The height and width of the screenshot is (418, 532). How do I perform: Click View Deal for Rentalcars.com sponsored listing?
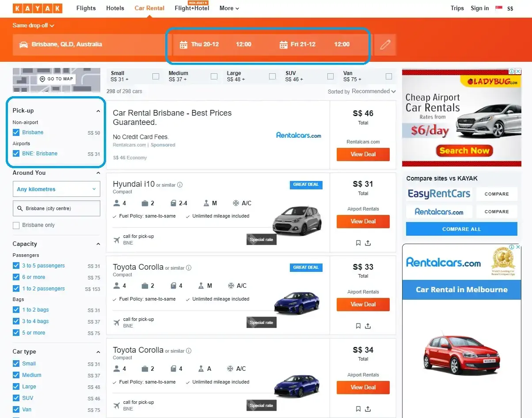pyautogui.click(x=363, y=154)
